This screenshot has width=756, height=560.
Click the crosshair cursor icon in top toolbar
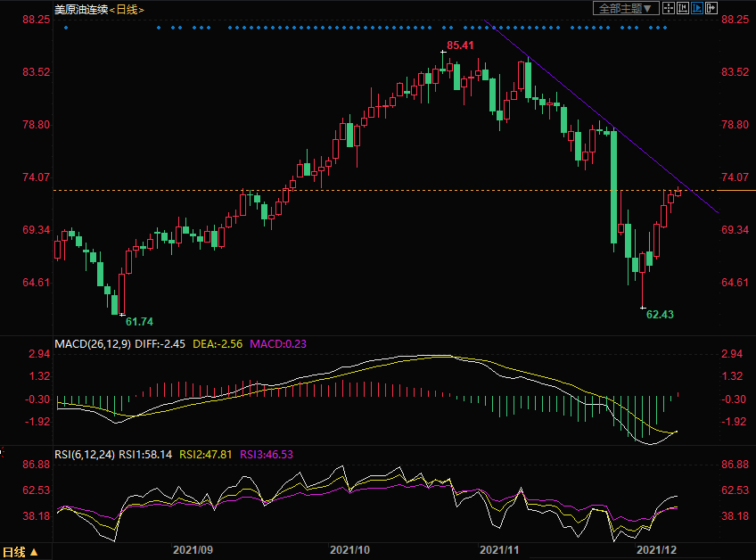point(668,8)
